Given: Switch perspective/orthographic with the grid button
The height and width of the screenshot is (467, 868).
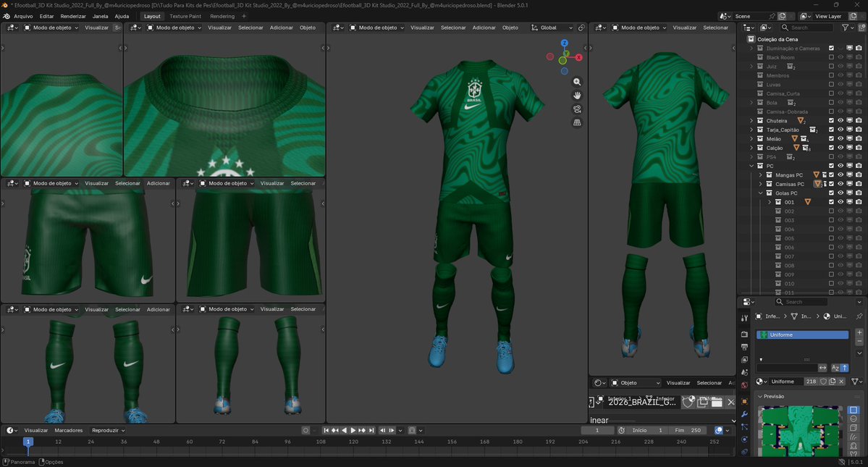Looking at the screenshot, I should (577, 123).
